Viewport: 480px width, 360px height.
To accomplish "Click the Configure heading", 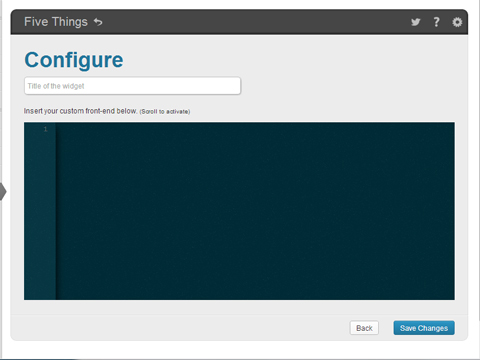I will click(x=74, y=60).
